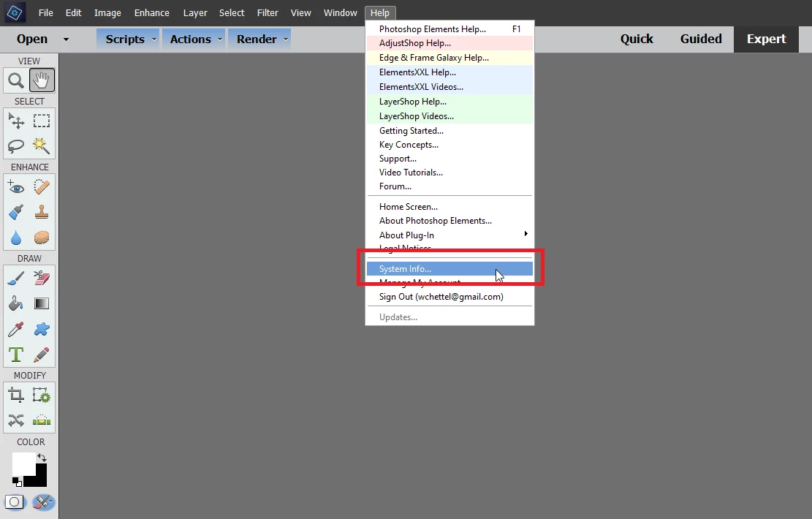Open the File menu
Image resolution: width=812 pixels, height=519 pixels.
(45, 12)
